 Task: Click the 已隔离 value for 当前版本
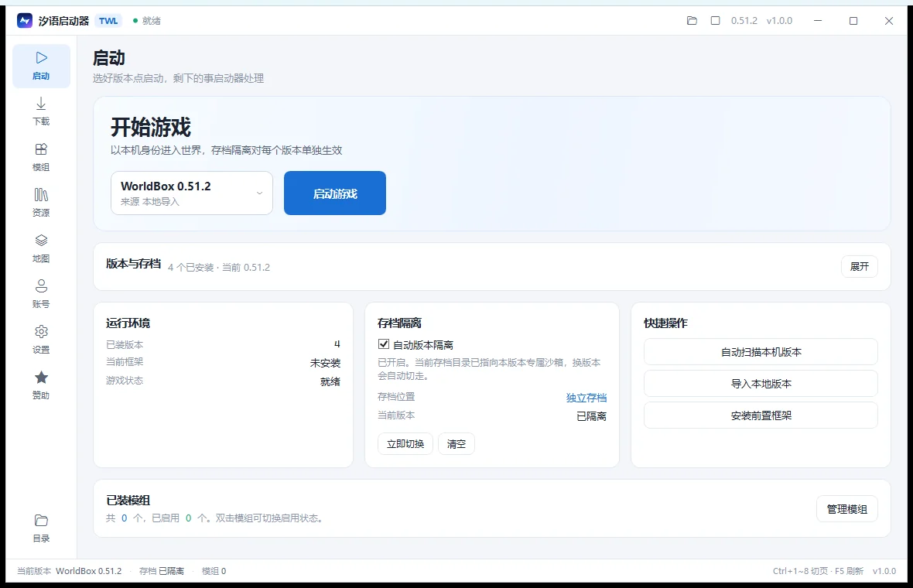tap(591, 416)
